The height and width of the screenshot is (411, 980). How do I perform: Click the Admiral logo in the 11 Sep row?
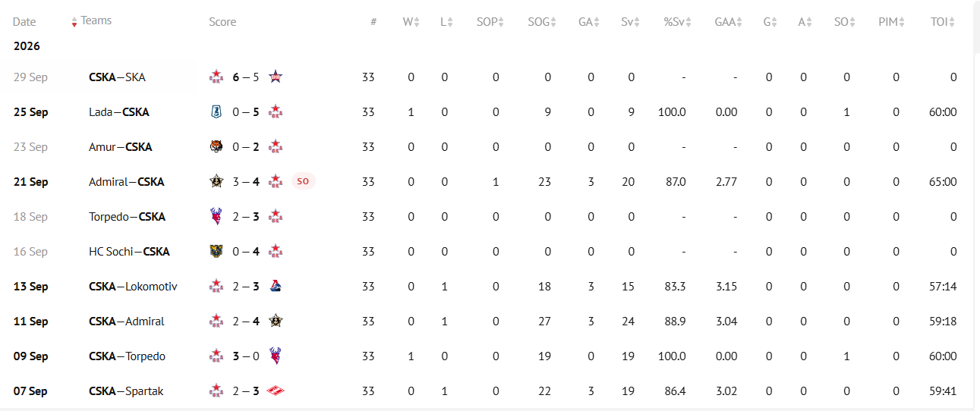[x=276, y=321]
